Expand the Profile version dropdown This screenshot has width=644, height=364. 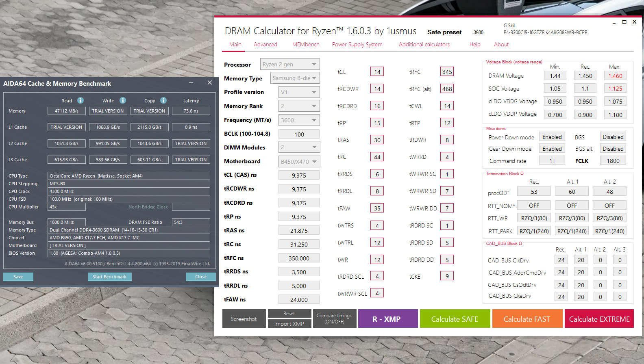(299, 92)
